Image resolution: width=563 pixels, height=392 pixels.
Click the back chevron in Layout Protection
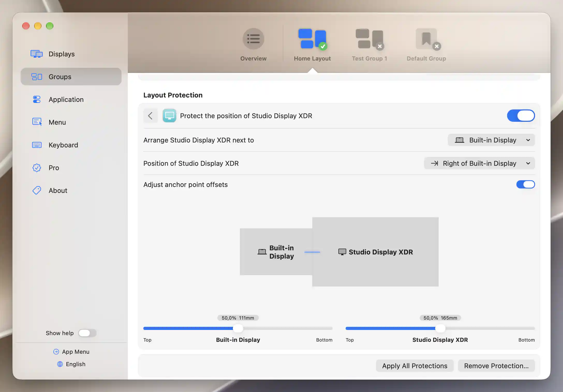[150, 116]
